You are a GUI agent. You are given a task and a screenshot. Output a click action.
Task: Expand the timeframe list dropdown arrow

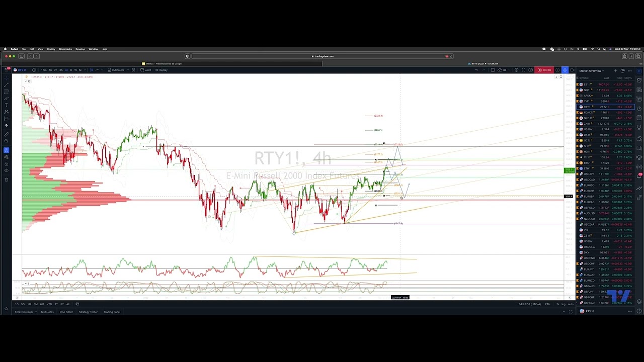85,70
